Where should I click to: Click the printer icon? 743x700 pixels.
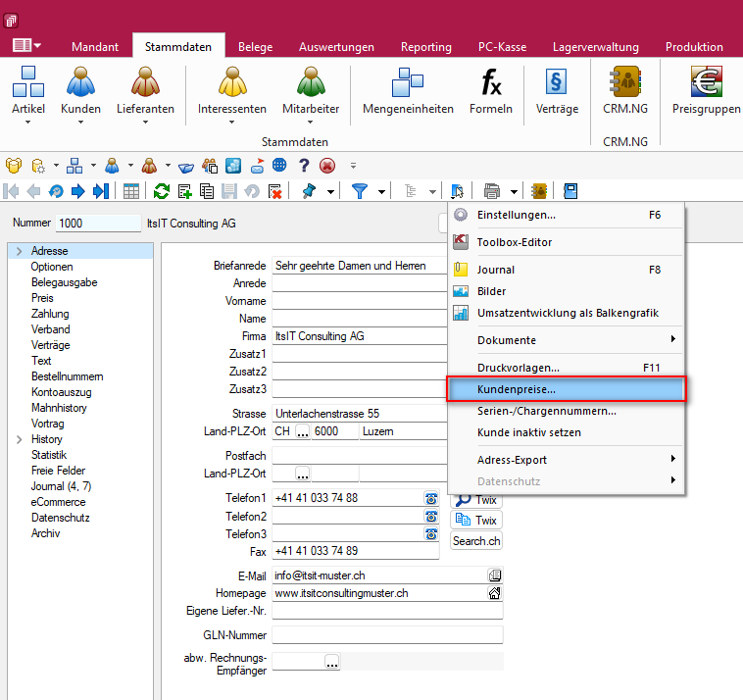point(492,191)
